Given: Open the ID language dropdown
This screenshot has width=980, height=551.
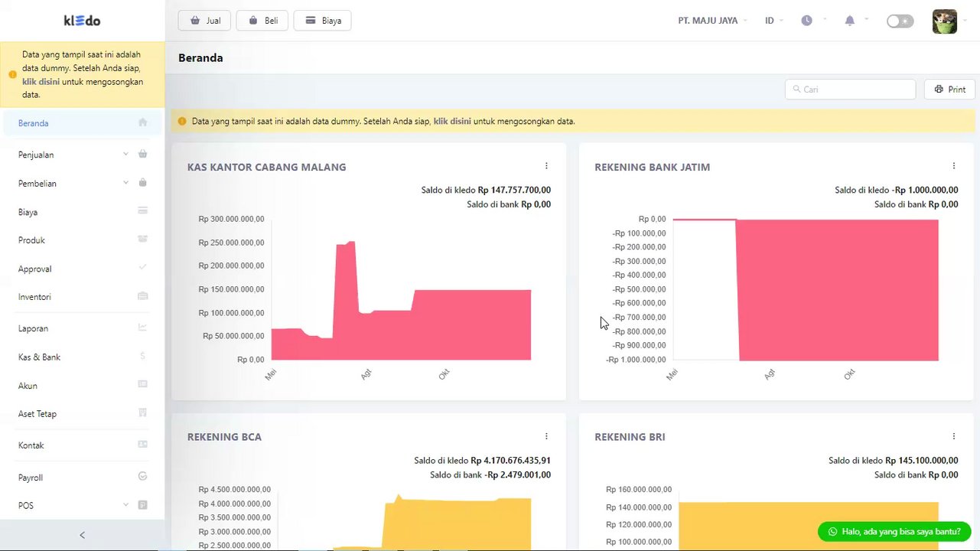Looking at the screenshot, I should pyautogui.click(x=773, y=21).
